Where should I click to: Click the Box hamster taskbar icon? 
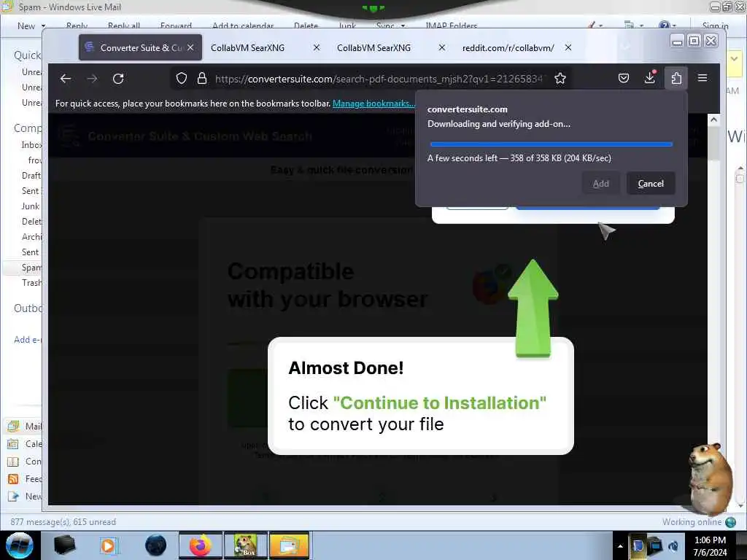pyautogui.click(x=246, y=545)
